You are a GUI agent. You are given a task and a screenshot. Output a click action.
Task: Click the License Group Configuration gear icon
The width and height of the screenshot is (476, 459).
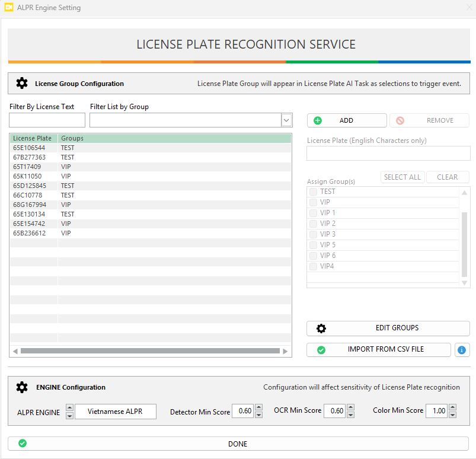22,84
